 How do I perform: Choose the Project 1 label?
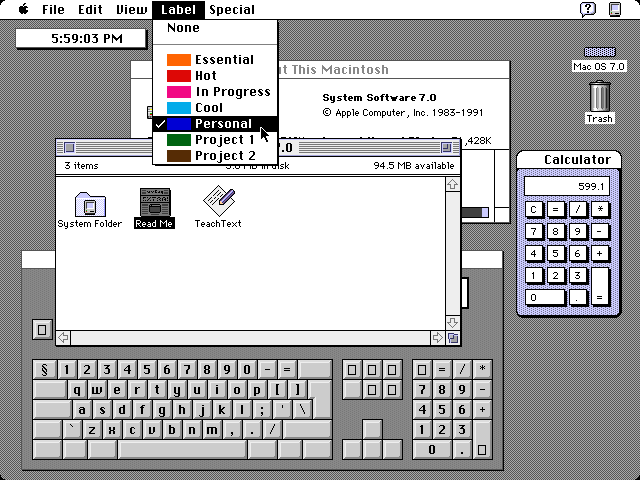point(215,140)
